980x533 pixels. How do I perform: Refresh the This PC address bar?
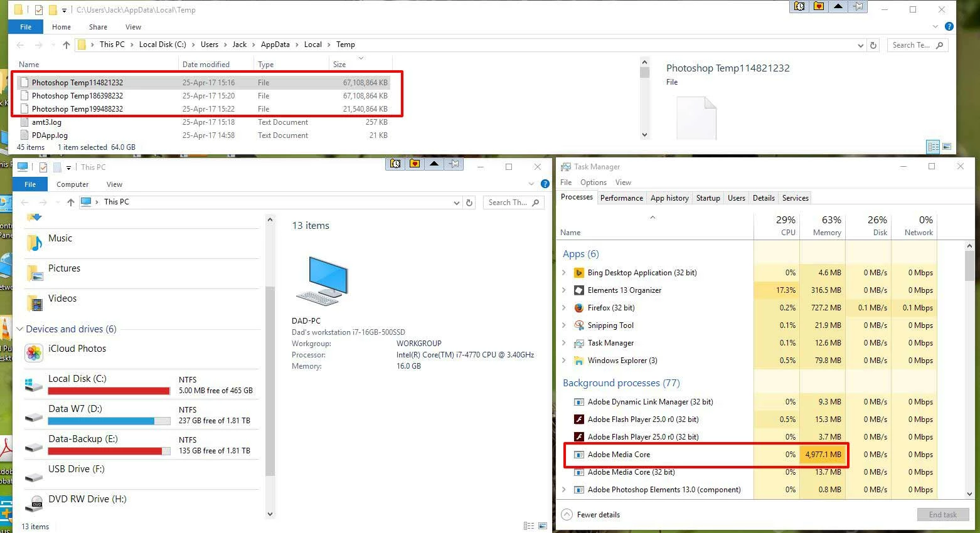tap(469, 203)
